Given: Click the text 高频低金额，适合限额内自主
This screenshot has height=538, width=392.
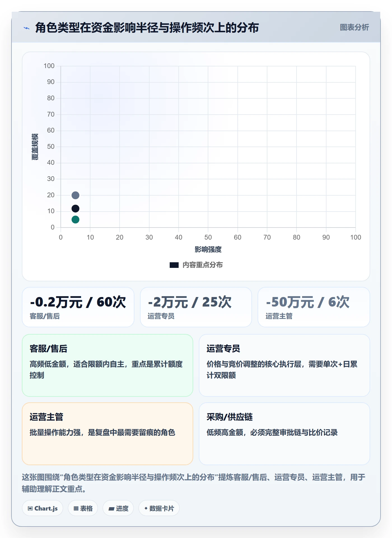Looking at the screenshot, I should click(x=77, y=364).
